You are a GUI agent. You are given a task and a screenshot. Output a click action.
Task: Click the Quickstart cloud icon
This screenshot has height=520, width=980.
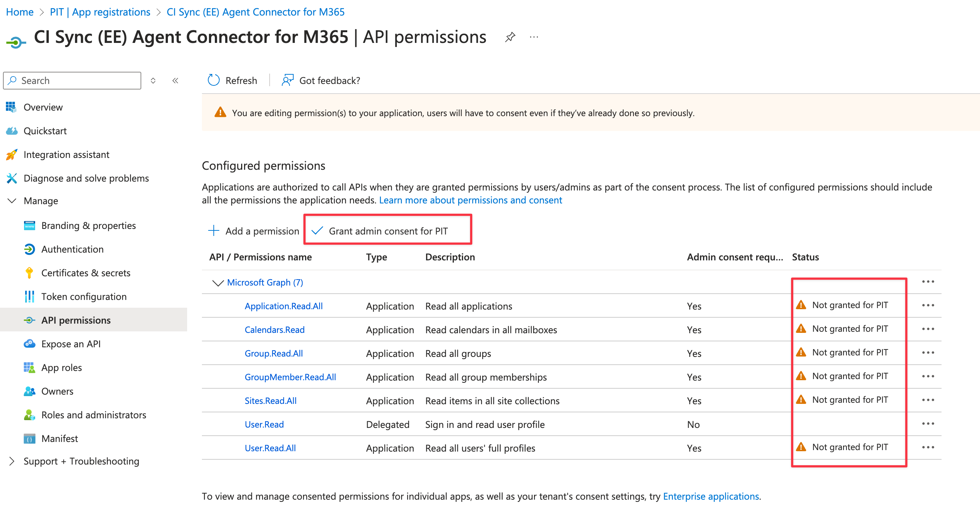(x=11, y=131)
